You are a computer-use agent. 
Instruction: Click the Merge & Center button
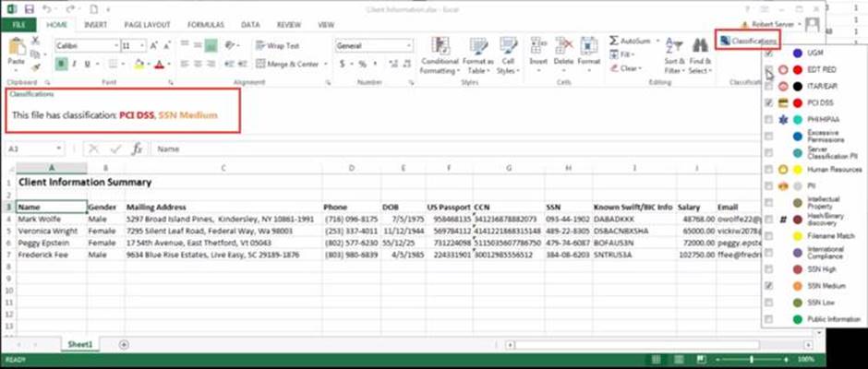pyautogui.click(x=292, y=65)
